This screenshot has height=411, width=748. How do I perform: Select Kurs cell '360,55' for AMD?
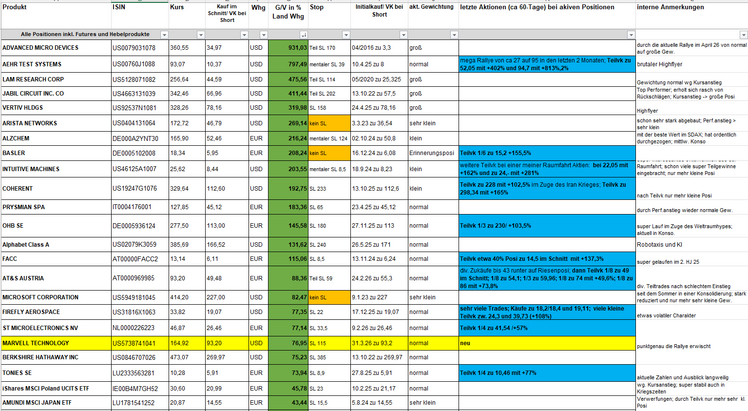click(187, 48)
